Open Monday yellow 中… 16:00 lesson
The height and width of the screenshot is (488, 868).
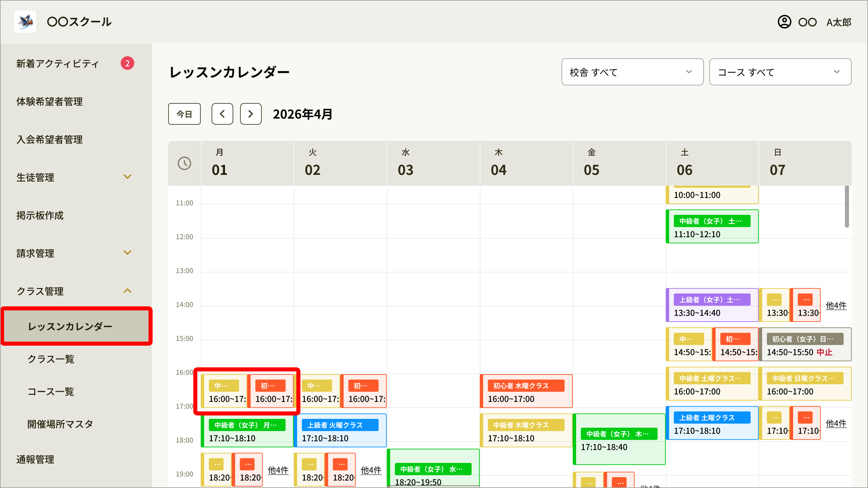pyautogui.click(x=224, y=391)
